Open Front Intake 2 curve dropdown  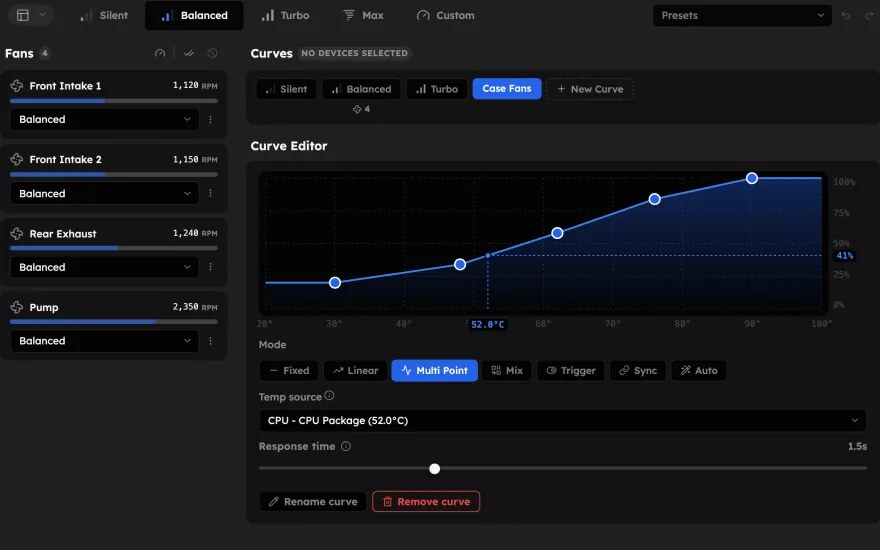point(104,194)
